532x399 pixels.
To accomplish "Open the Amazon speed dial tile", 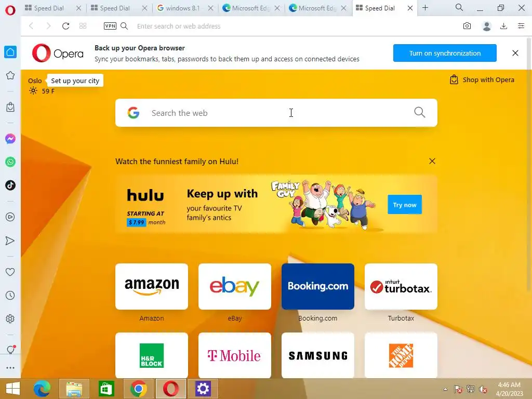I will coord(152,286).
